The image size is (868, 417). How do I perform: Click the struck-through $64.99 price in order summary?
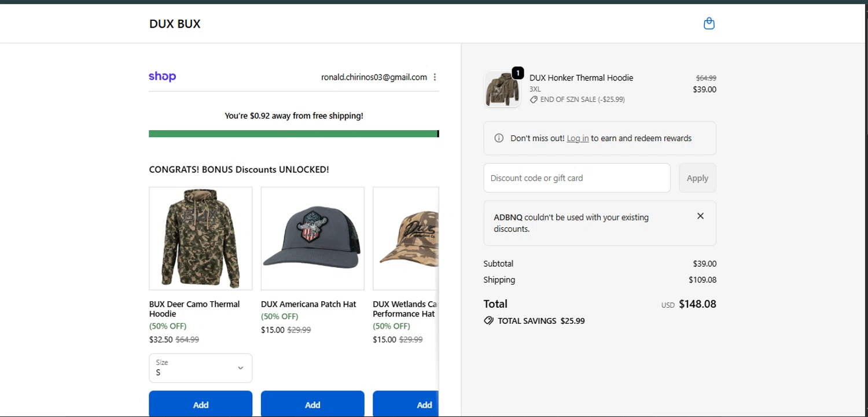pos(706,78)
